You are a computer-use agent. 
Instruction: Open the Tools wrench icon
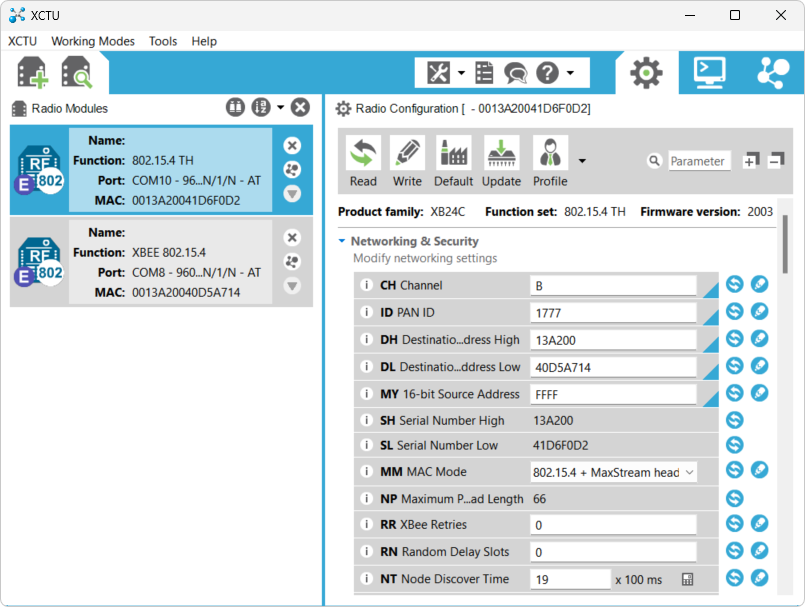tap(438, 73)
